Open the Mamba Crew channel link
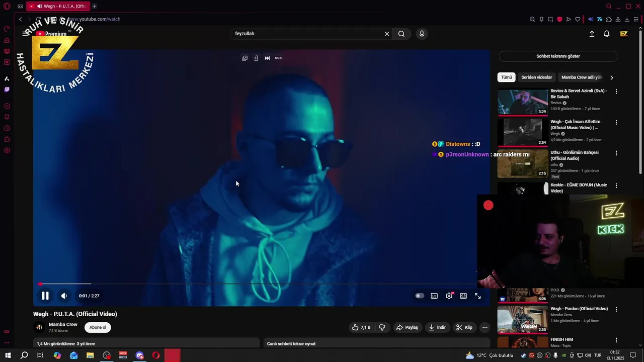The height and width of the screenshot is (362, 644). point(63,324)
